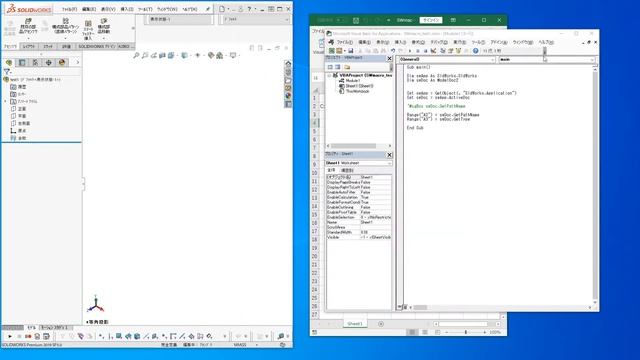
Task: Expand the CommandManager overflow chevron
Action: tap(133, 29)
